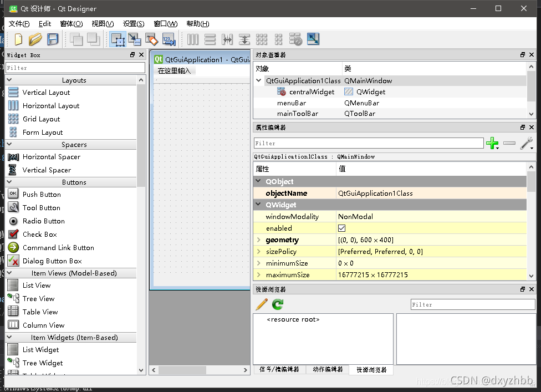Viewport: 541px width, 392px height.
Task: Toggle the enabled property checkbox
Action: (342, 228)
